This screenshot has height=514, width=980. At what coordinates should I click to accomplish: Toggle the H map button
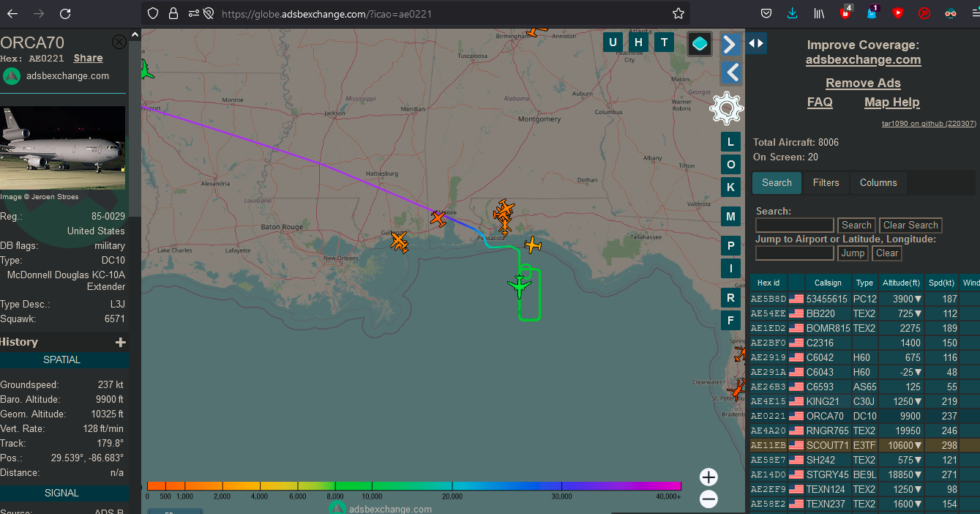coord(638,42)
